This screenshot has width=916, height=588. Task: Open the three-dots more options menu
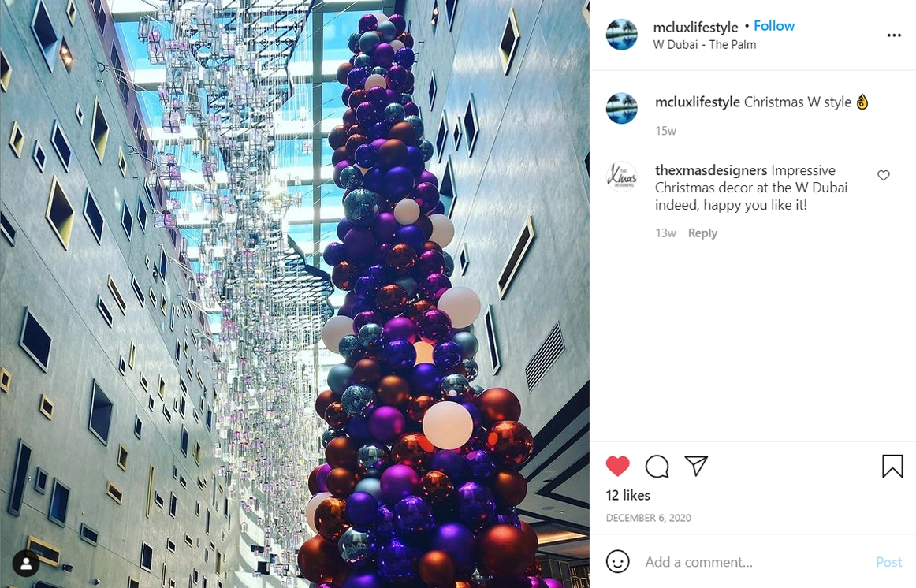(894, 35)
